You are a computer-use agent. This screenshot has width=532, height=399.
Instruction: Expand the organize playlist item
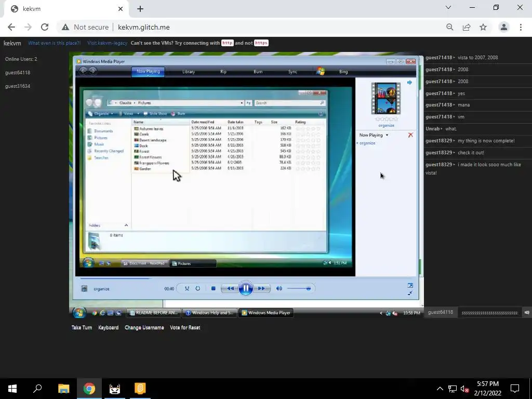(357, 143)
